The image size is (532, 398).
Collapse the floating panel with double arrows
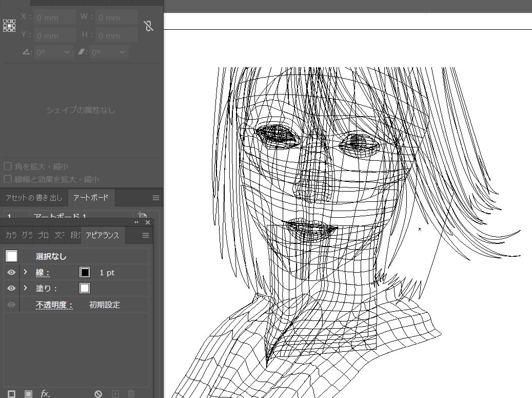[x=136, y=222]
